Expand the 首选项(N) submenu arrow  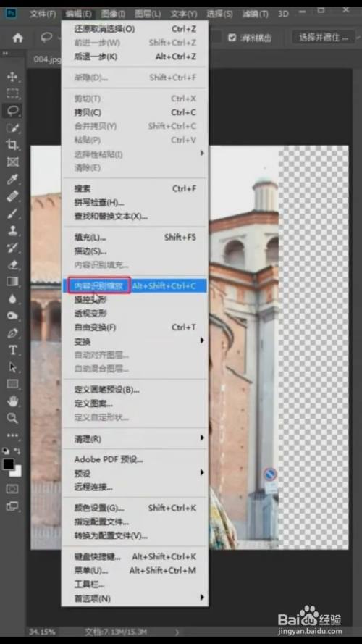(201, 598)
